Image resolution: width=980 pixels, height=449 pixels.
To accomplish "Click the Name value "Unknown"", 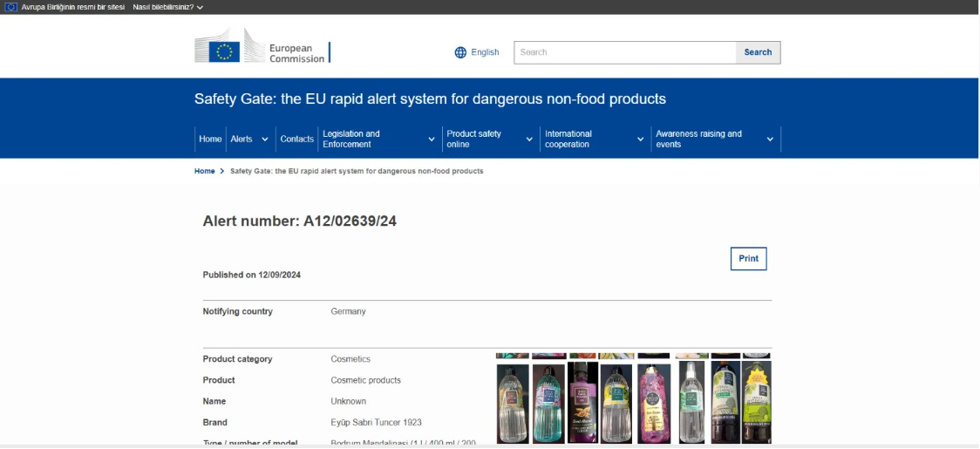I will (348, 401).
